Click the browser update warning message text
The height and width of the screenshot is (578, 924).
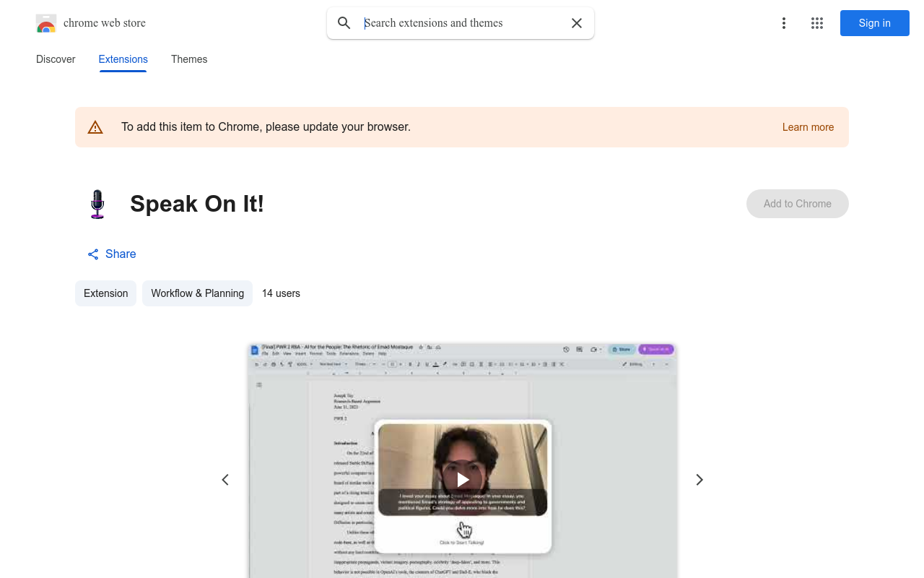[x=266, y=127]
